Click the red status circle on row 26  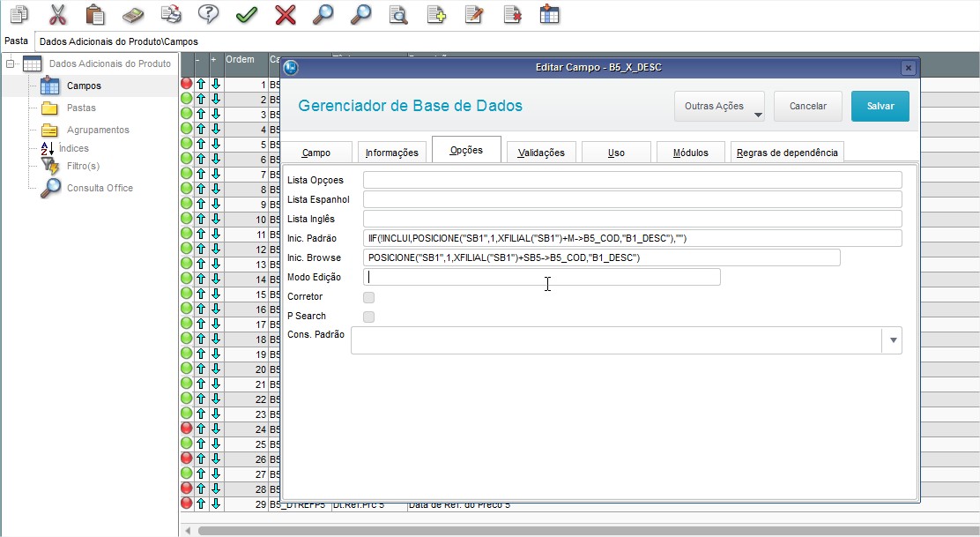coord(186,459)
